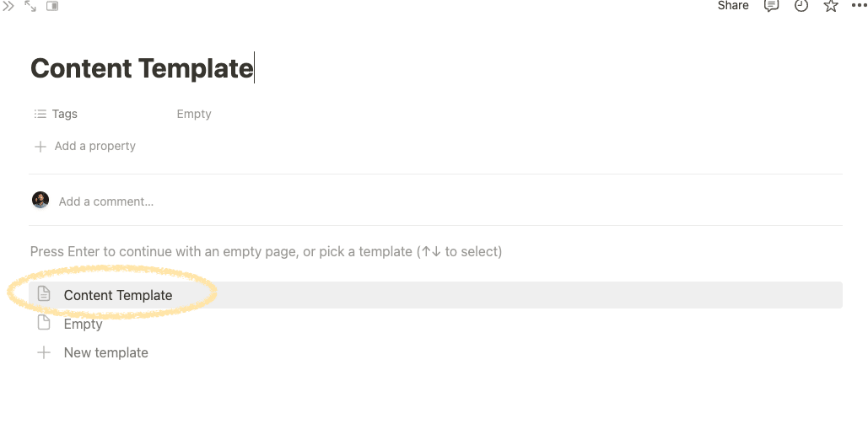Click the double-chevron sidebar expand icon
The height and width of the screenshot is (424, 868).
click(x=8, y=6)
